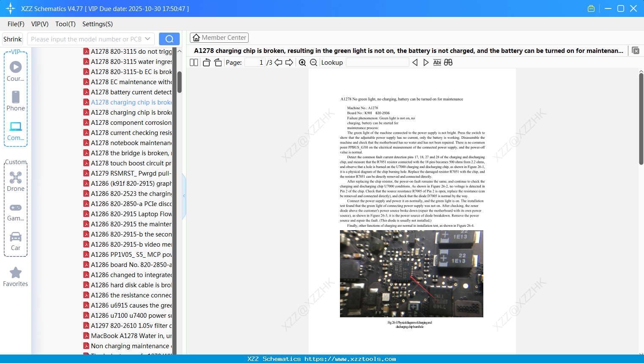The image size is (644, 363).
Task: Open 'A1286 820-2915 Laptop Flow' file
Action: 128,214
